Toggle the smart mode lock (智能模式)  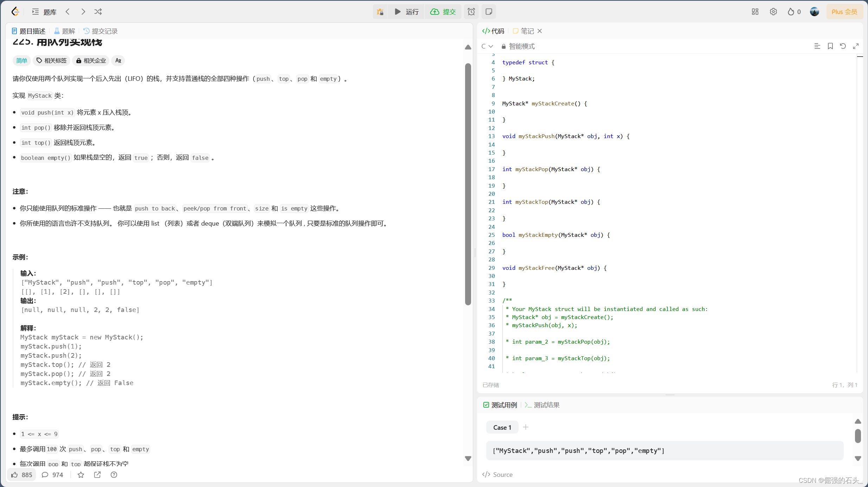coord(518,46)
